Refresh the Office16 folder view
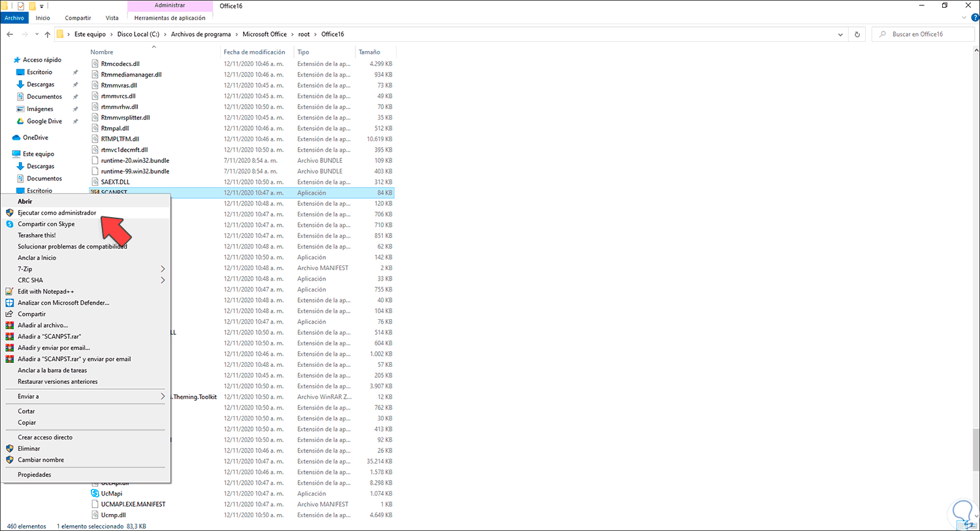 point(857,34)
